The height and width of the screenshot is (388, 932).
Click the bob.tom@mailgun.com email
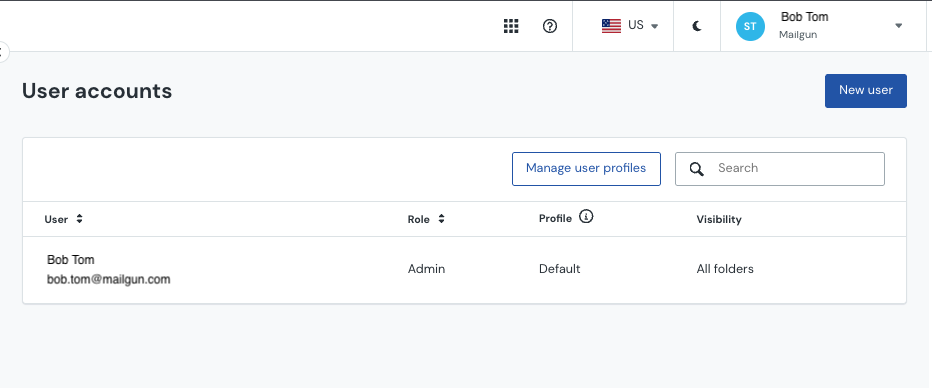[x=109, y=279]
